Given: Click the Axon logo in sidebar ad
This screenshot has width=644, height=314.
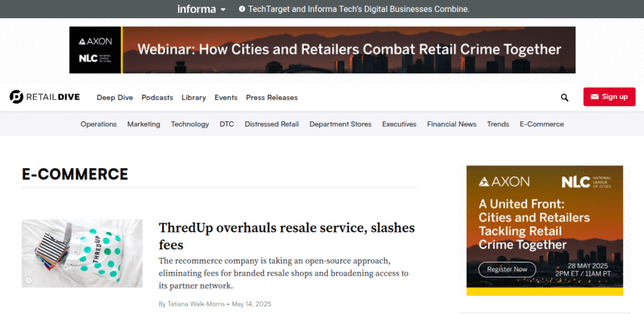Looking at the screenshot, I should tap(504, 181).
